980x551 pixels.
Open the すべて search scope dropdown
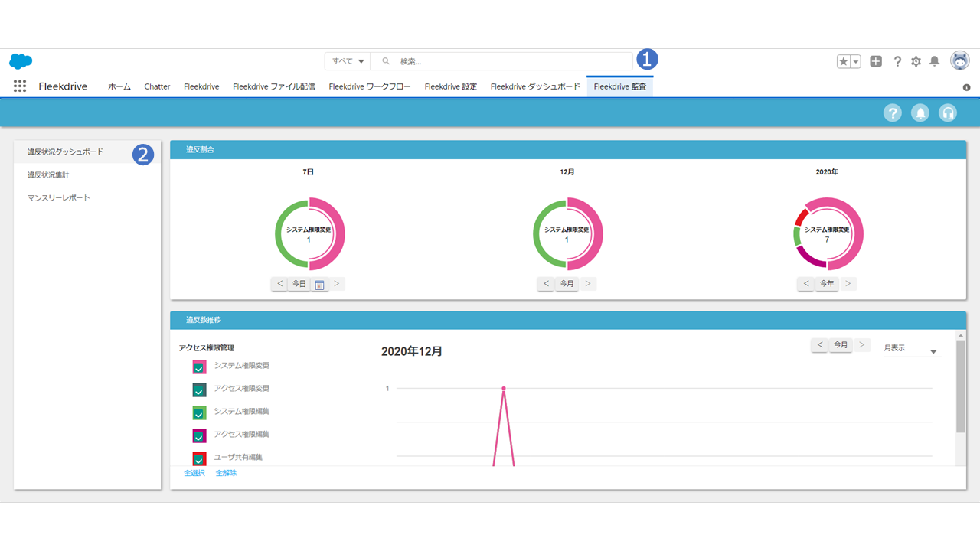pos(348,61)
